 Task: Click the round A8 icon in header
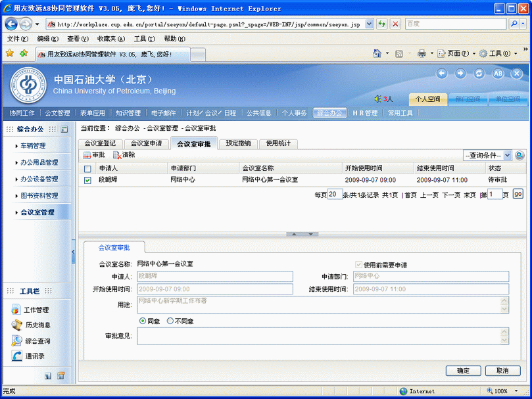tap(498, 74)
